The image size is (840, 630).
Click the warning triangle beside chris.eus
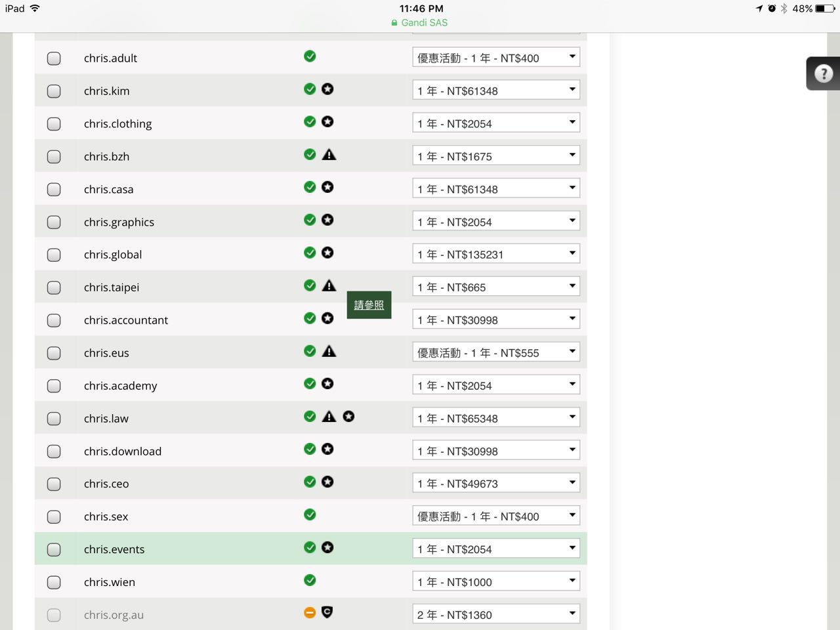coord(329,351)
